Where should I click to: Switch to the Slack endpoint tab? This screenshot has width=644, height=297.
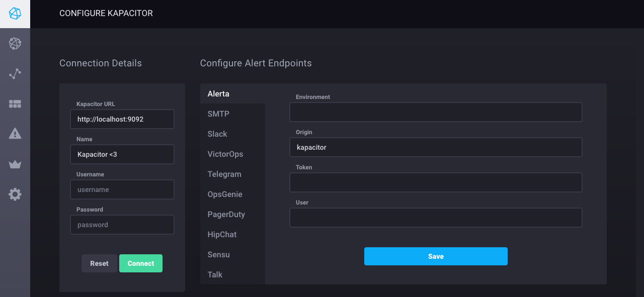217,134
